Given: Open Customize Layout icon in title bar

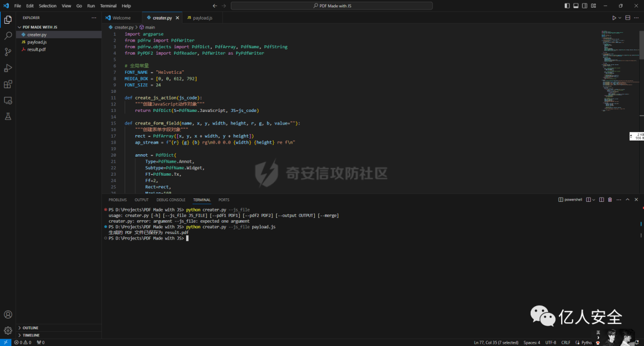Looking at the screenshot, I should pyautogui.click(x=593, y=6).
